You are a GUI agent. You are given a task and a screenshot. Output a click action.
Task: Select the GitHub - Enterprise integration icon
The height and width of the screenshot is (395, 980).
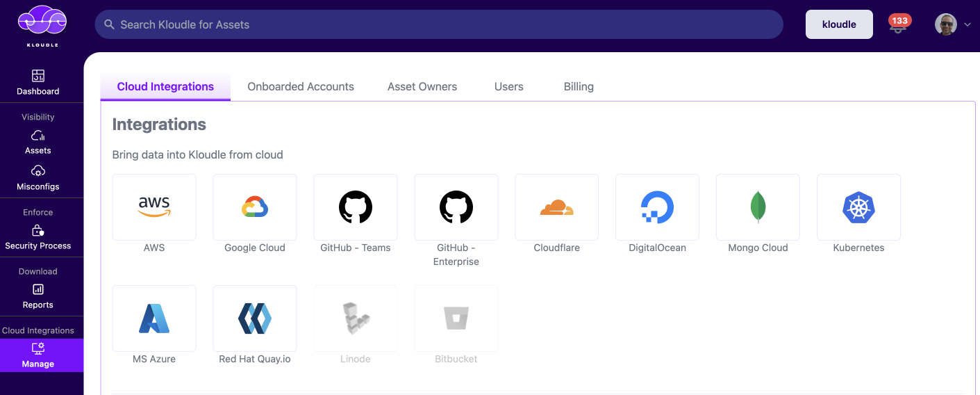pyautogui.click(x=456, y=207)
